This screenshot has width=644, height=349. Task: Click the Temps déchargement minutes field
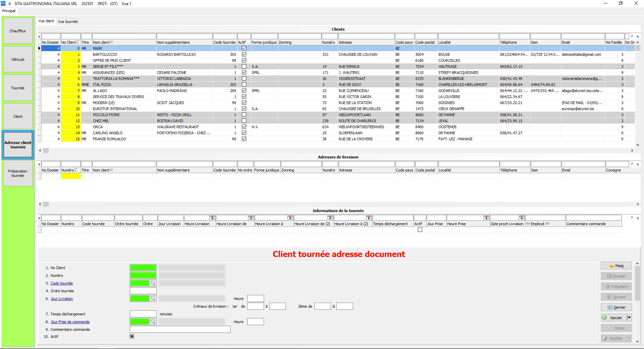pyautogui.click(x=143, y=314)
